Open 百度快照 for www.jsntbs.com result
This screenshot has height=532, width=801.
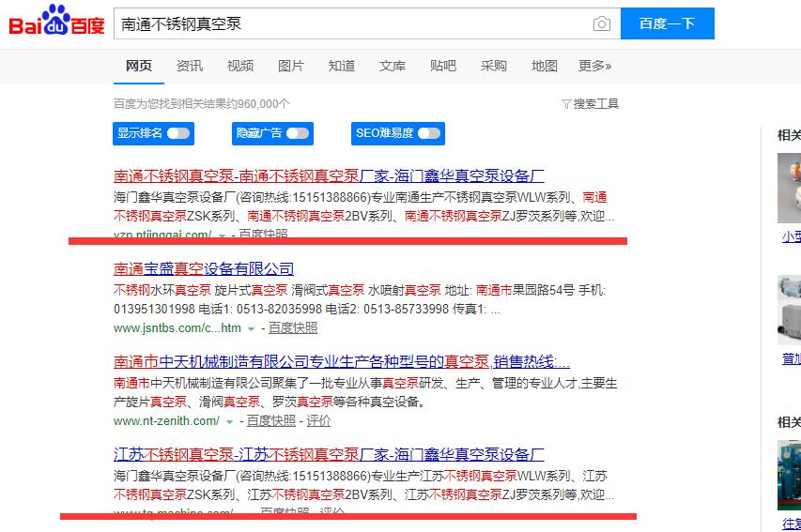click(x=293, y=328)
